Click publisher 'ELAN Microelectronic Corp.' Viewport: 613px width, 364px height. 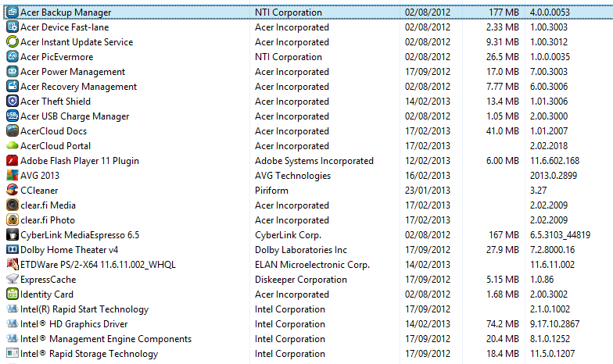click(x=313, y=265)
